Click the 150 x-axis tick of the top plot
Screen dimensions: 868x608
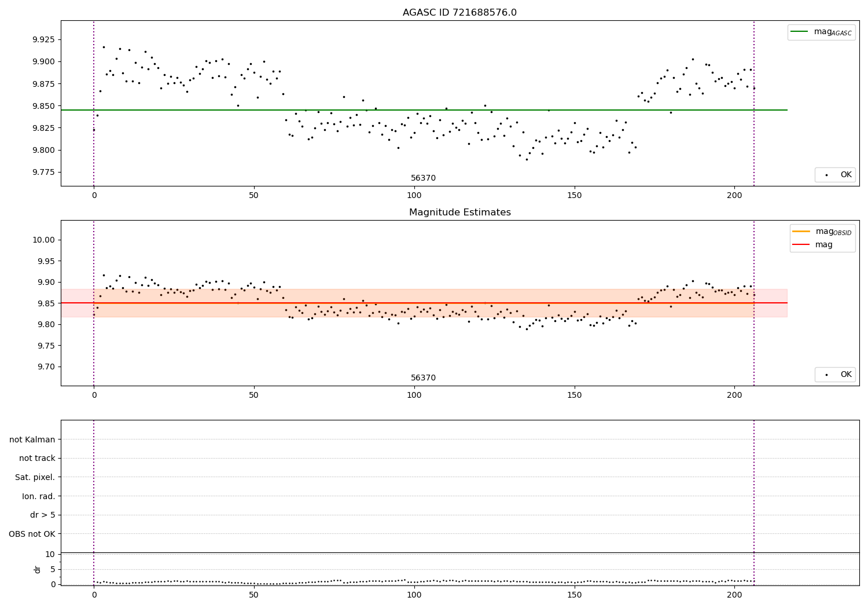pos(574,196)
